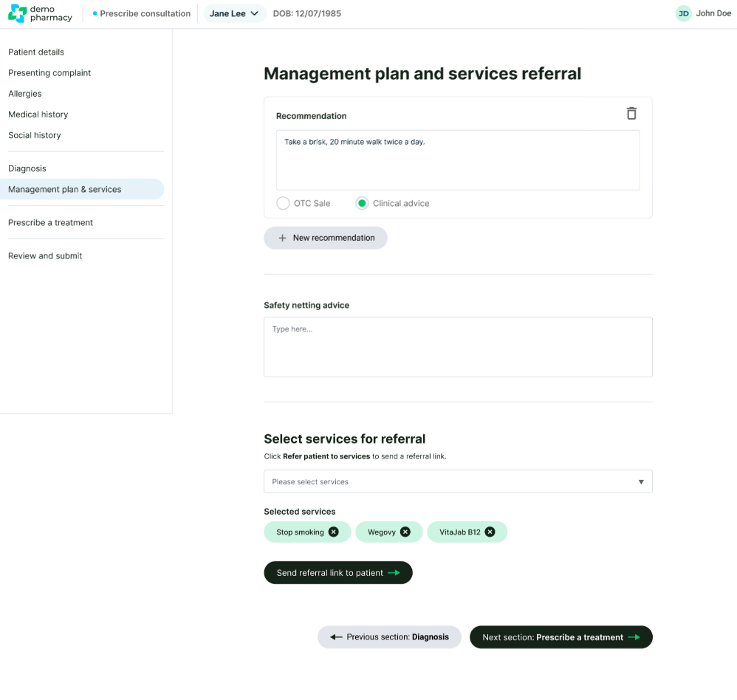This screenshot has height=700, width=737.
Task: Open Allergies from the sidebar
Action: (25, 94)
